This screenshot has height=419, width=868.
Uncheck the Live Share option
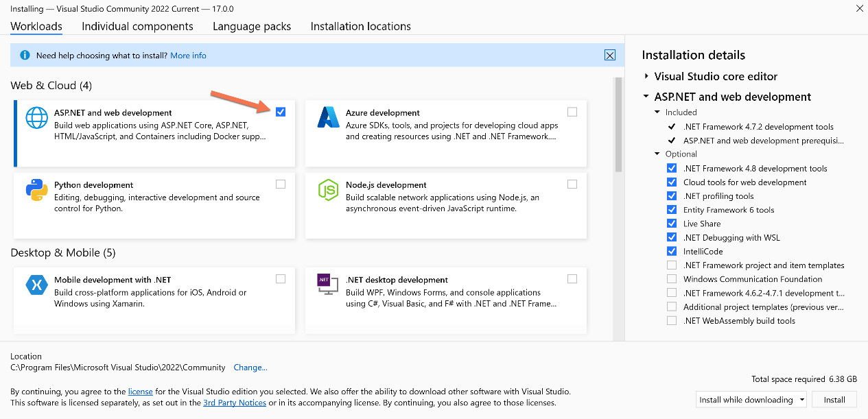672,224
